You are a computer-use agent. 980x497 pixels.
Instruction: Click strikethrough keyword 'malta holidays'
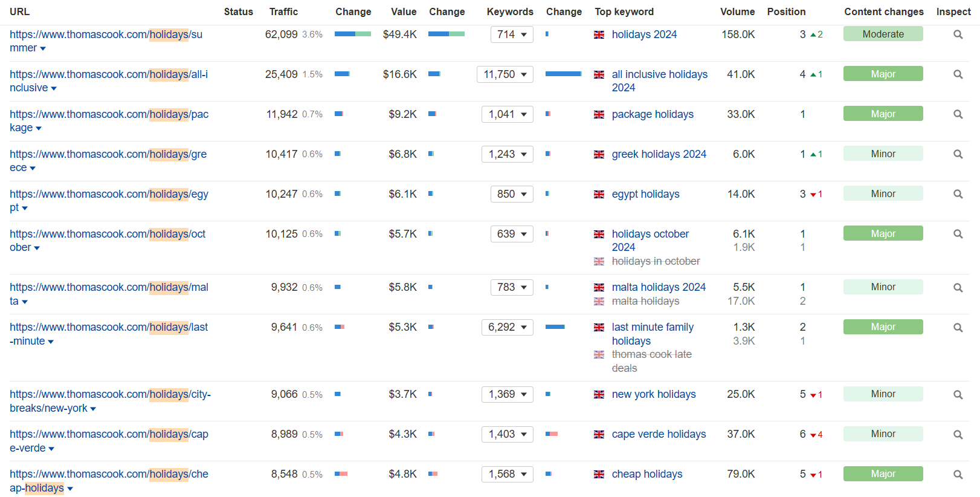pos(645,301)
